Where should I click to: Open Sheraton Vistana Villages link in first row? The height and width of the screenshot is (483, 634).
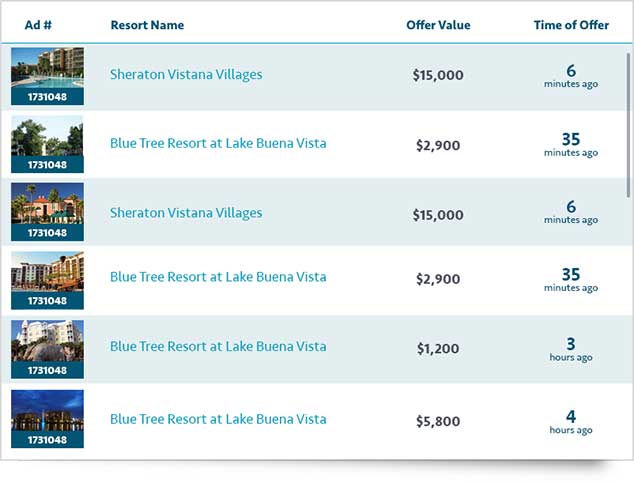[186, 74]
